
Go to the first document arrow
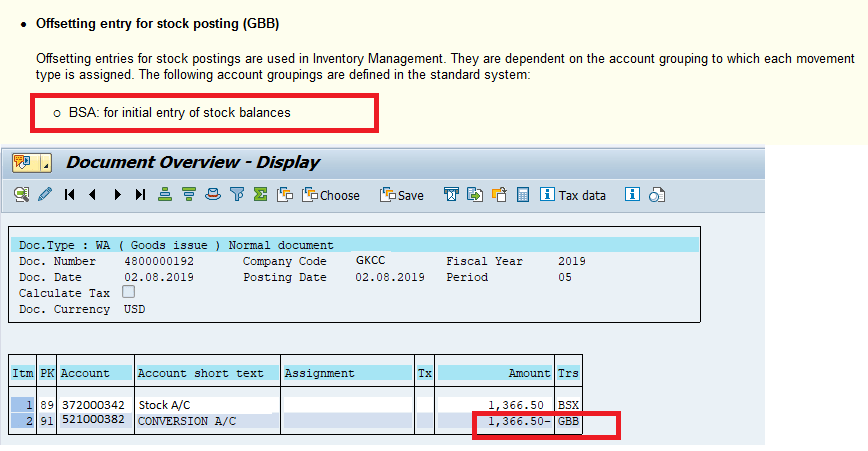pyautogui.click(x=69, y=195)
